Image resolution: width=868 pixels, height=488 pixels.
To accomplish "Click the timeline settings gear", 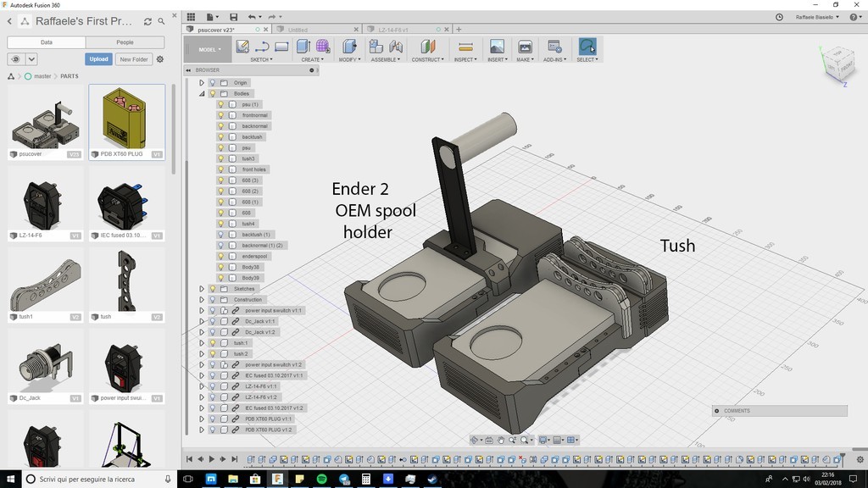I will (860, 459).
